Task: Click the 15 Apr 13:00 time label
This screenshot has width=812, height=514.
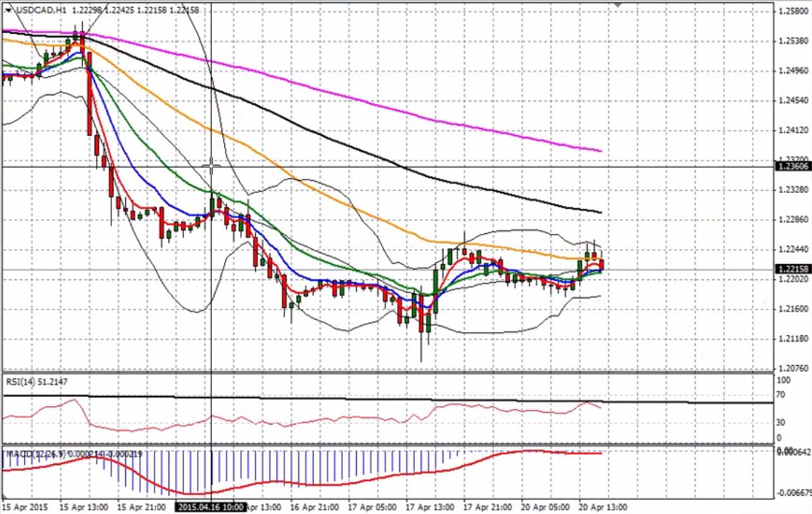Action: pyautogui.click(x=84, y=507)
